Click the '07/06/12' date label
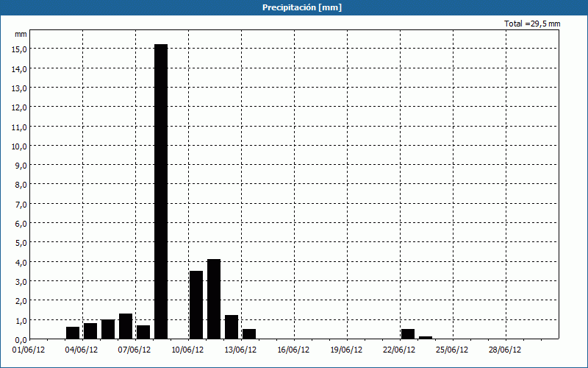 tap(135, 350)
